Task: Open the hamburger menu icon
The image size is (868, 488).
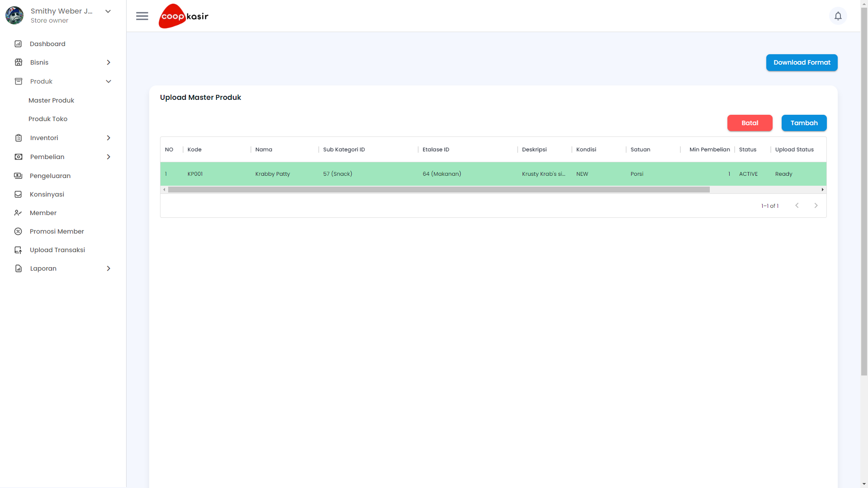Action: click(142, 16)
